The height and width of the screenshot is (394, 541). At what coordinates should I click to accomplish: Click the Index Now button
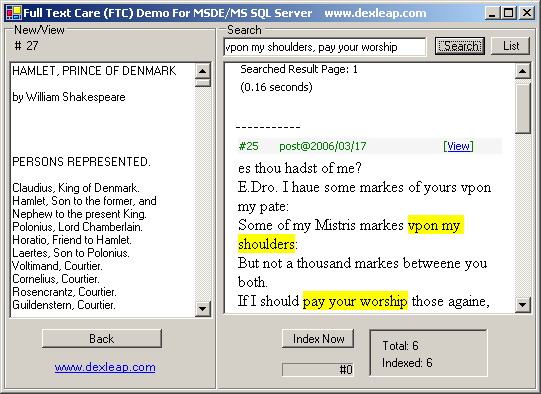(318, 338)
